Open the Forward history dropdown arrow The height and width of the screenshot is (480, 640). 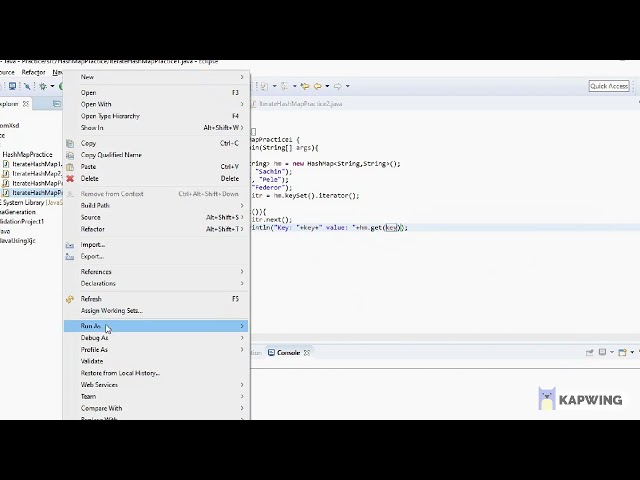pos(348,86)
